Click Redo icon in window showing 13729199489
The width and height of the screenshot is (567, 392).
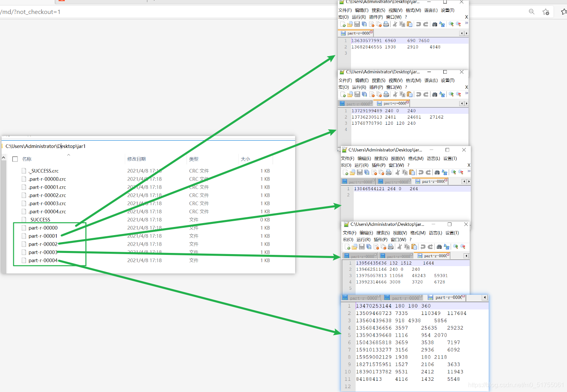pyautogui.click(x=426, y=94)
